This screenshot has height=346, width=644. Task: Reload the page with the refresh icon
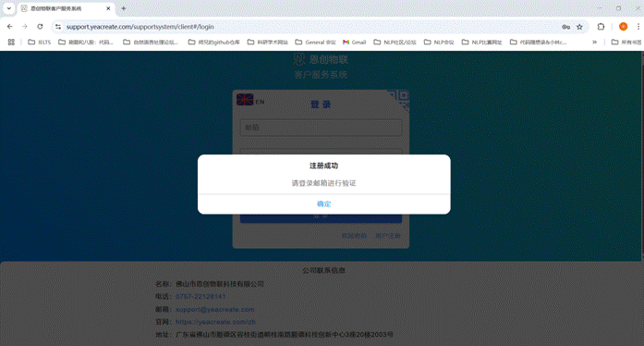coord(40,27)
